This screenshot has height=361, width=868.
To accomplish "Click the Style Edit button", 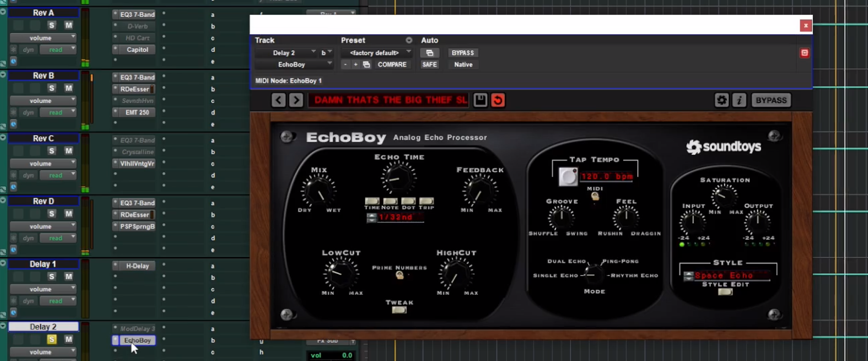I will (725, 292).
